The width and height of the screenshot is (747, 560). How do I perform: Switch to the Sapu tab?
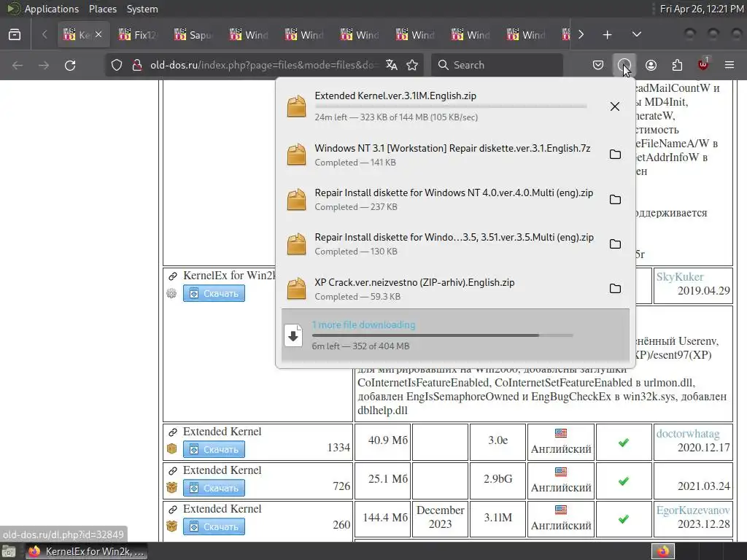tap(193, 35)
